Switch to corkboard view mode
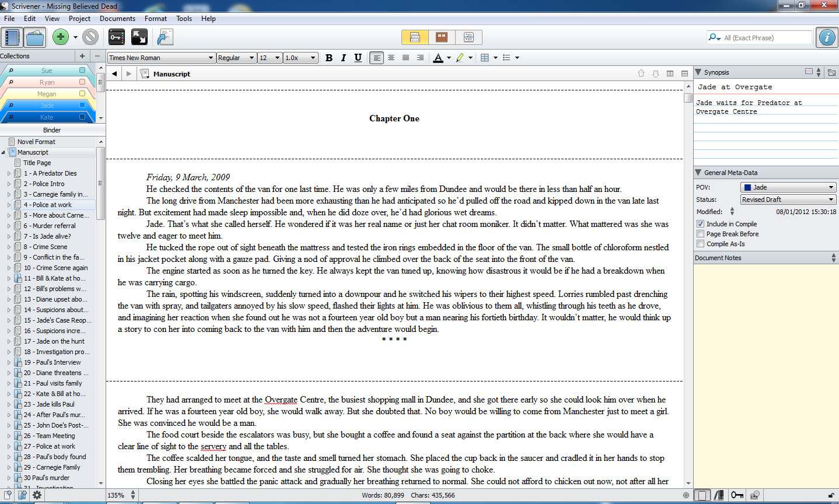The image size is (839, 504). pyautogui.click(x=441, y=36)
